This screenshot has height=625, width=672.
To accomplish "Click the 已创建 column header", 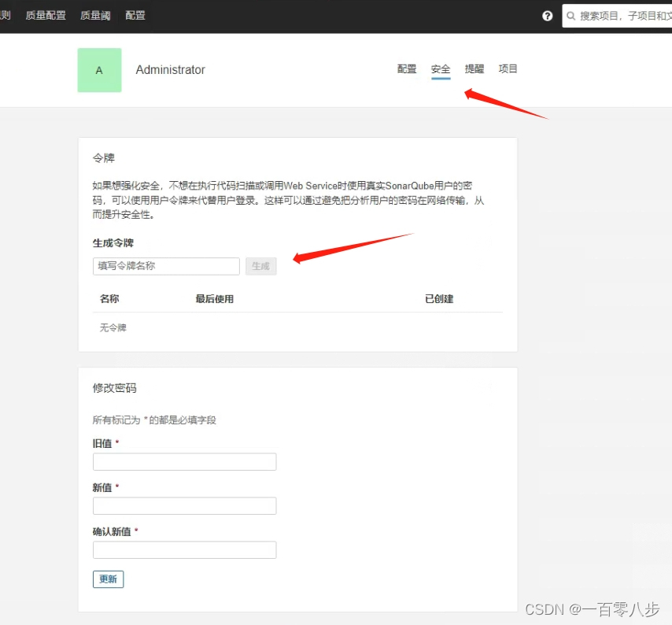I will pyautogui.click(x=438, y=298).
